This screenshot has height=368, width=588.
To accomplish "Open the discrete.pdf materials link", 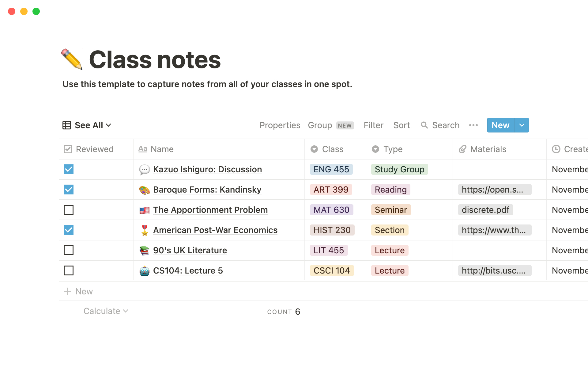I will tap(485, 210).
